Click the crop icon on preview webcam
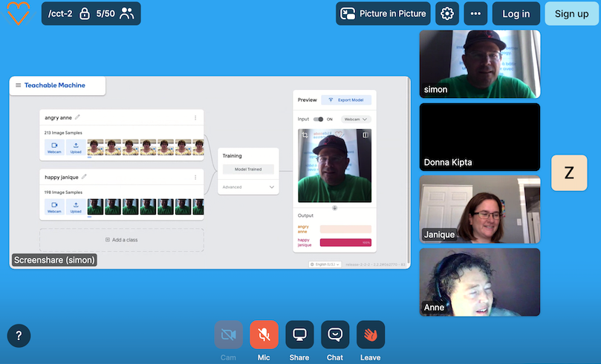Image resolution: width=601 pixels, height=364 pixels. point(305,135)
